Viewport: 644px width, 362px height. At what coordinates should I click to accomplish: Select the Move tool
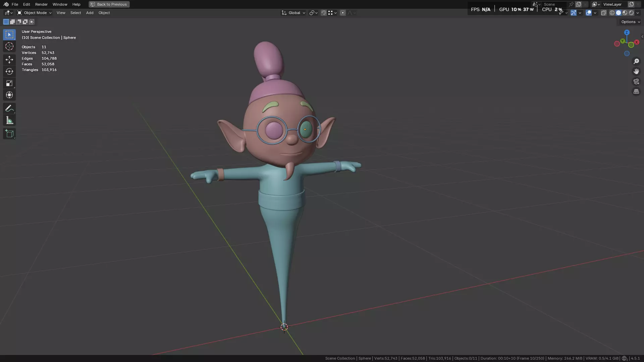pos(9,60)
